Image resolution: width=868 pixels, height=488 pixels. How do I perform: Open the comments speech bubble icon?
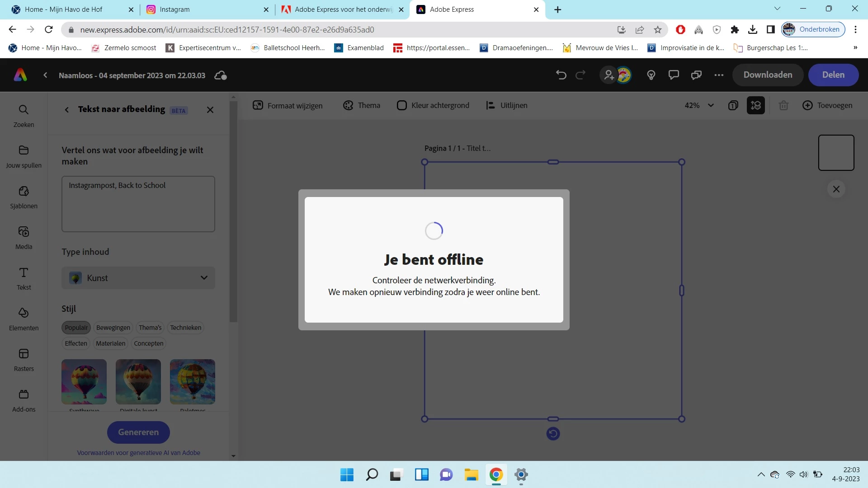pyautogui.click(x=674, y=75)
